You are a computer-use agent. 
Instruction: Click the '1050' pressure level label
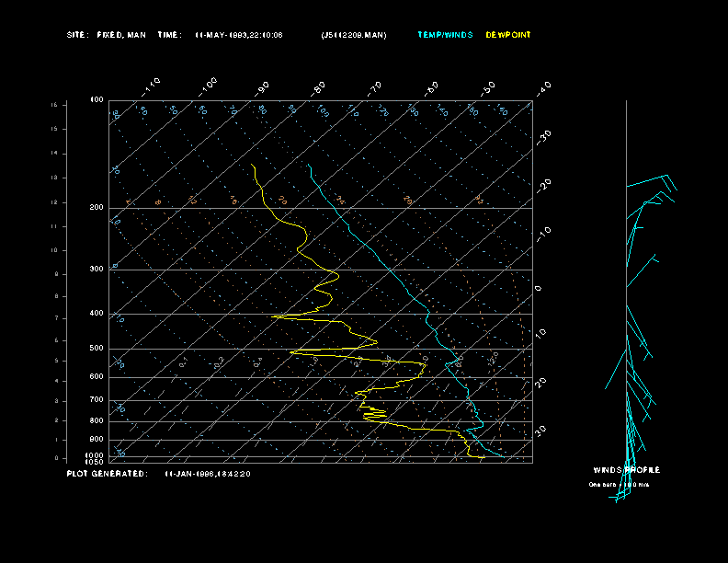coord(95,462)
